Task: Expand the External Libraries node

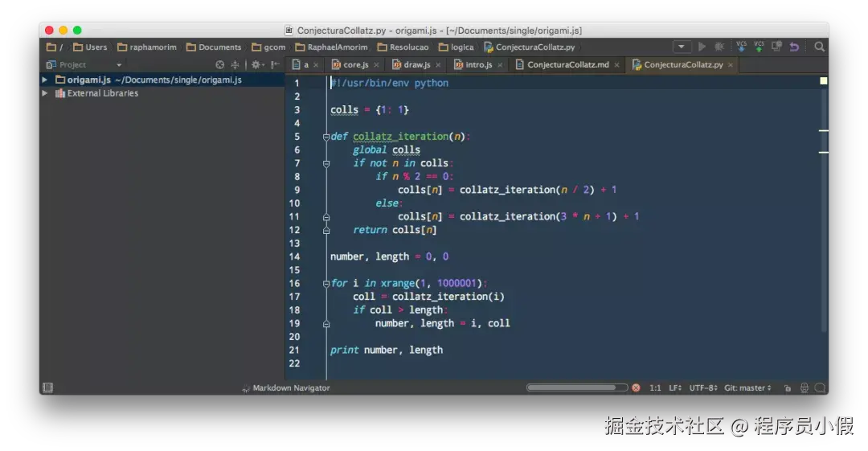Action: click(45, 93)
